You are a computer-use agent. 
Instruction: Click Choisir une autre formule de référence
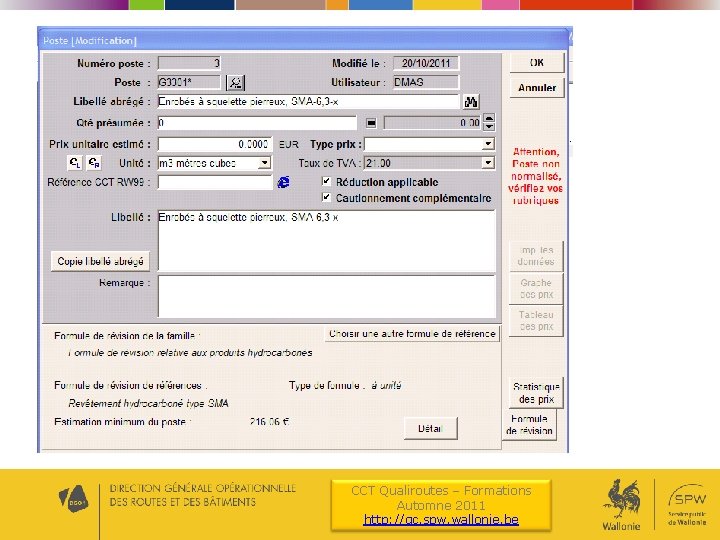click(x=412, y=334)
